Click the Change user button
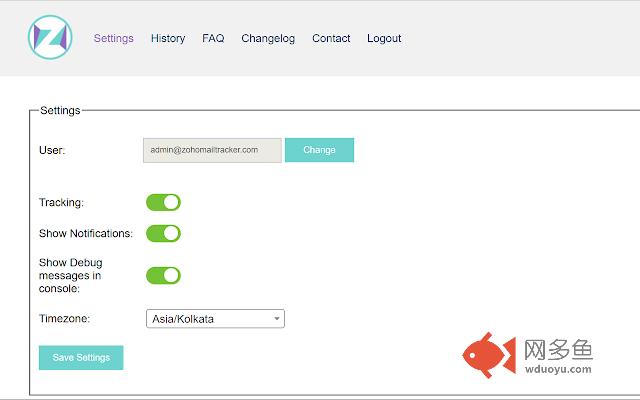640x400 pixels. click(319, 150)
